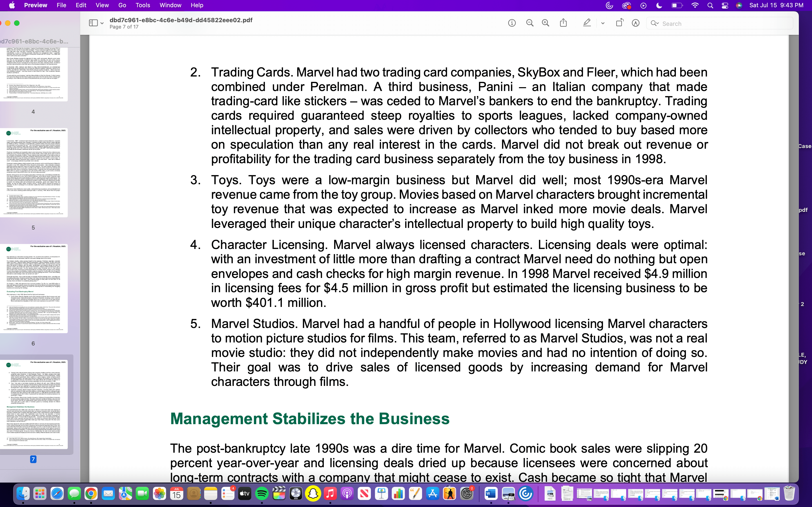Image resolution: width=812 pixels, height=507 pixels.
Task: Open Control Center toggles in the menu bar
Action: point(725,5)
